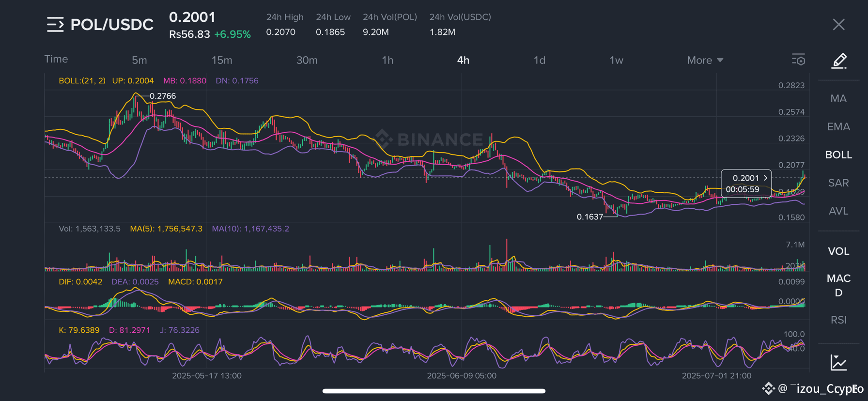Toggle the AVL indicator
Viewport: 868px width, 401px height.
(838, 211)
